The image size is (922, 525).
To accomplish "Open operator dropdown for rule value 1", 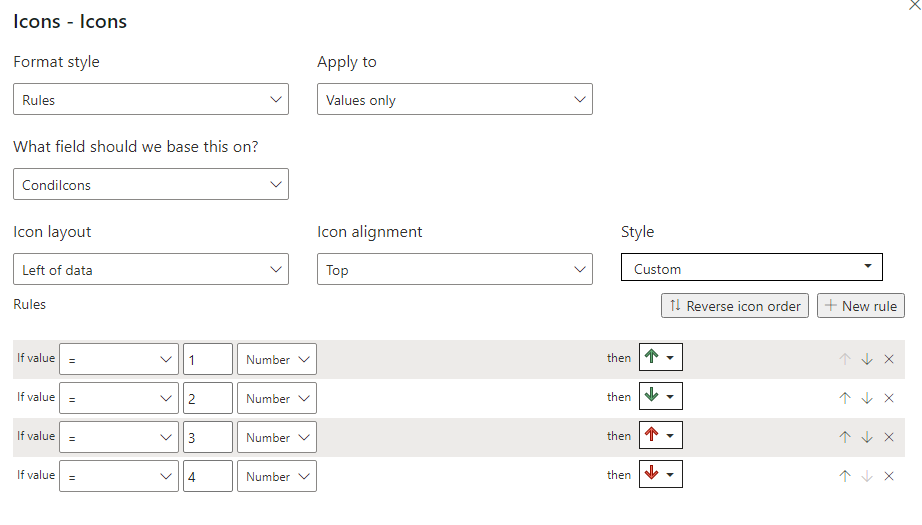I will [119, 359].
